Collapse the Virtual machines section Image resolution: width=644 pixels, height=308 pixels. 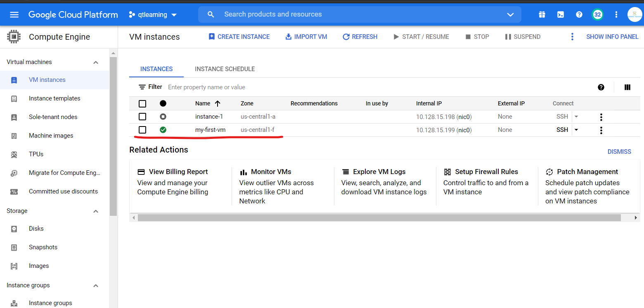pyautogui.click(x=96, y=62)
